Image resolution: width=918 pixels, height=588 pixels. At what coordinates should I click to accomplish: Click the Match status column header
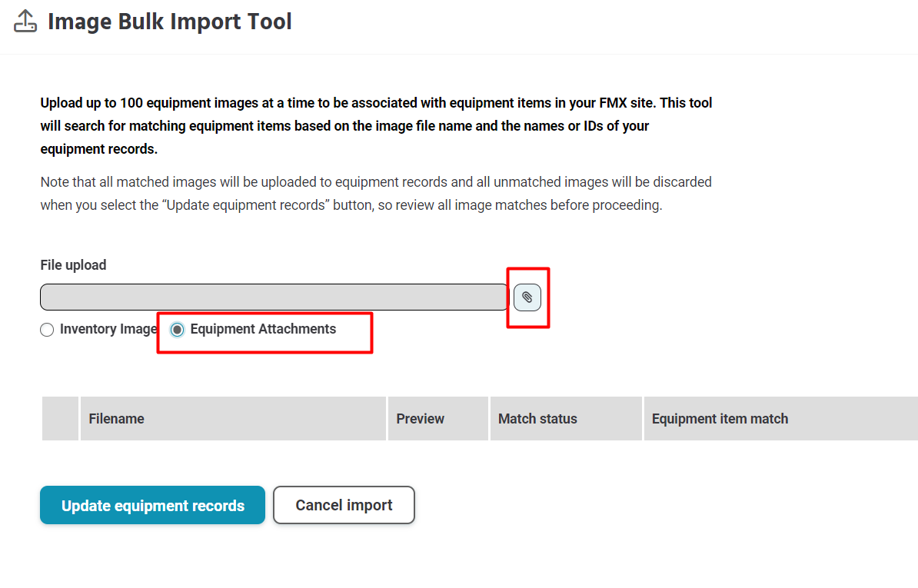point(537,419)
